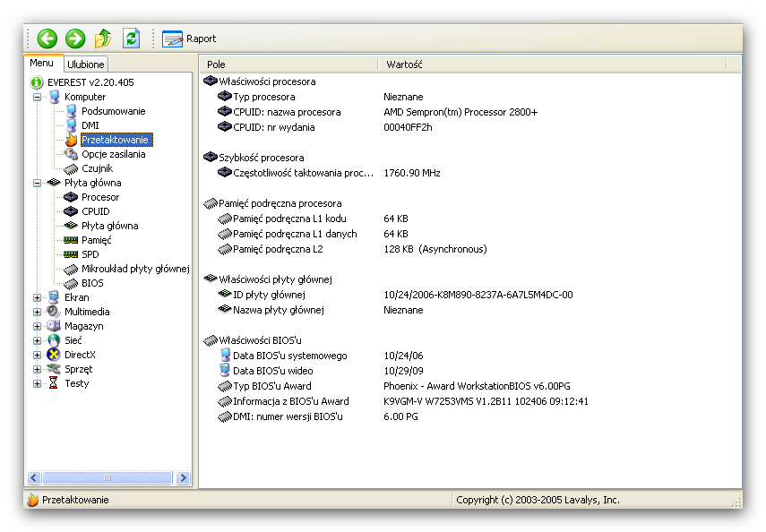Image resolution: width=766 pixels, height=532 pixels.
Task: Collapse the Płyta główna tree node
Action: click(x=38, y=183)
